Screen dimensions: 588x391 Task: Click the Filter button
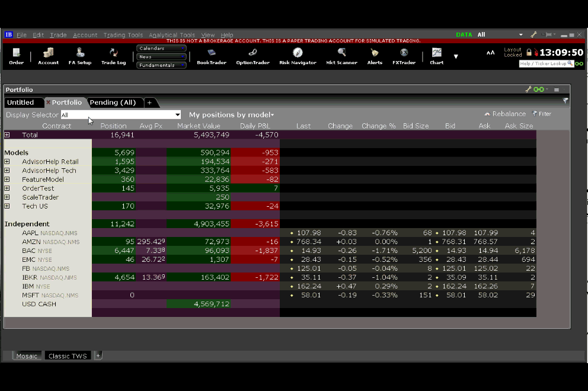coord(542,114)
